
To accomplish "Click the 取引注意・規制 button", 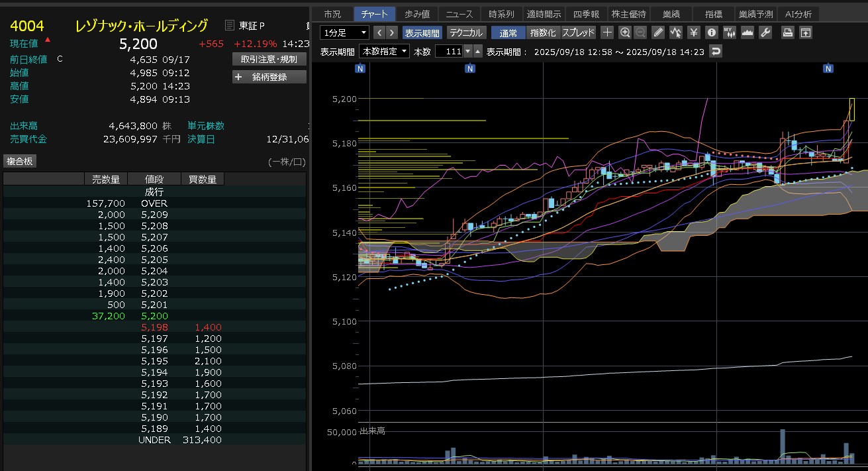I will pyautogui.click(x=269, y=59).
